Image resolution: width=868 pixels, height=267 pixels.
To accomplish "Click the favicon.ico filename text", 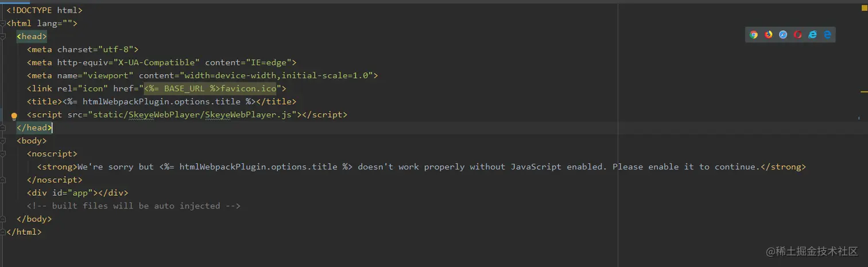I will click(x=249, y=88).
